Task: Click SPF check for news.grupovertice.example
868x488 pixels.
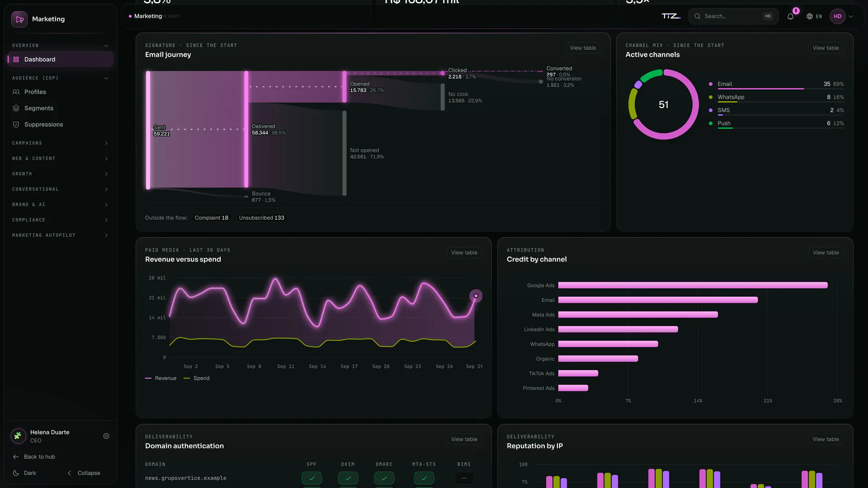Action: (312, 478)
